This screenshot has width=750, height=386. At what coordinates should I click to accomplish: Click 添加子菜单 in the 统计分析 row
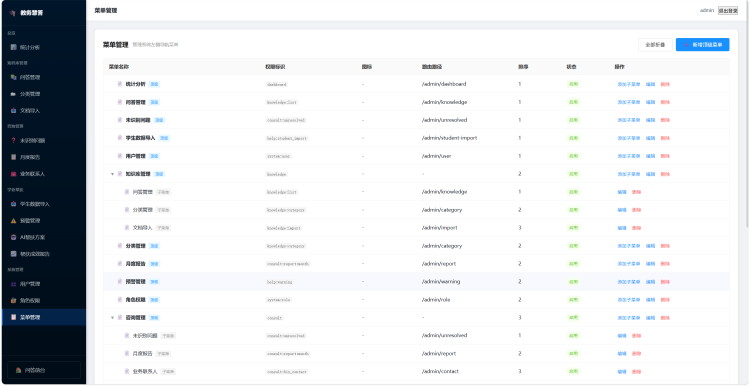629,84
